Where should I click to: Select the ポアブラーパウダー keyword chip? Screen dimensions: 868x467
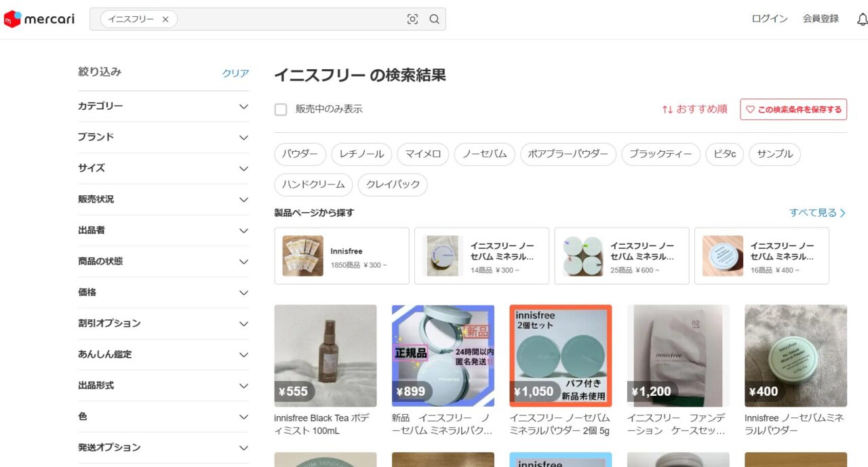point(568,155)
